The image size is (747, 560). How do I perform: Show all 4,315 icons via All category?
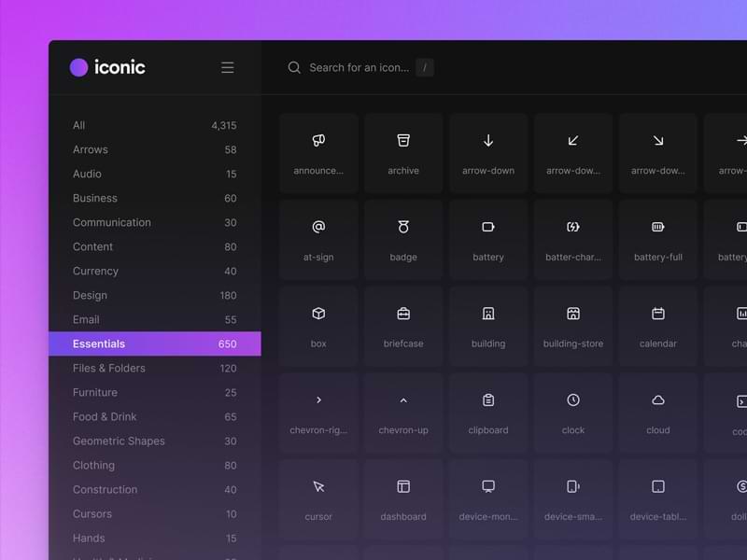point(78,125)
